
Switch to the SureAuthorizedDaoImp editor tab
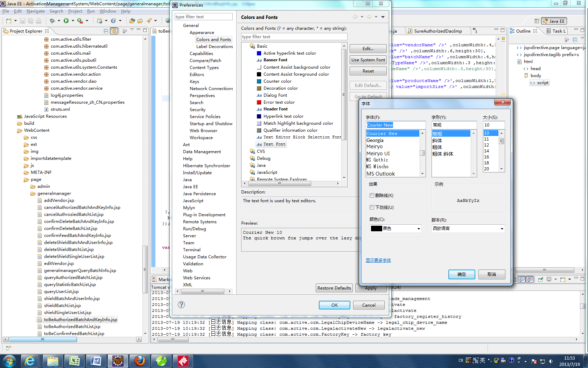point(437,31)
